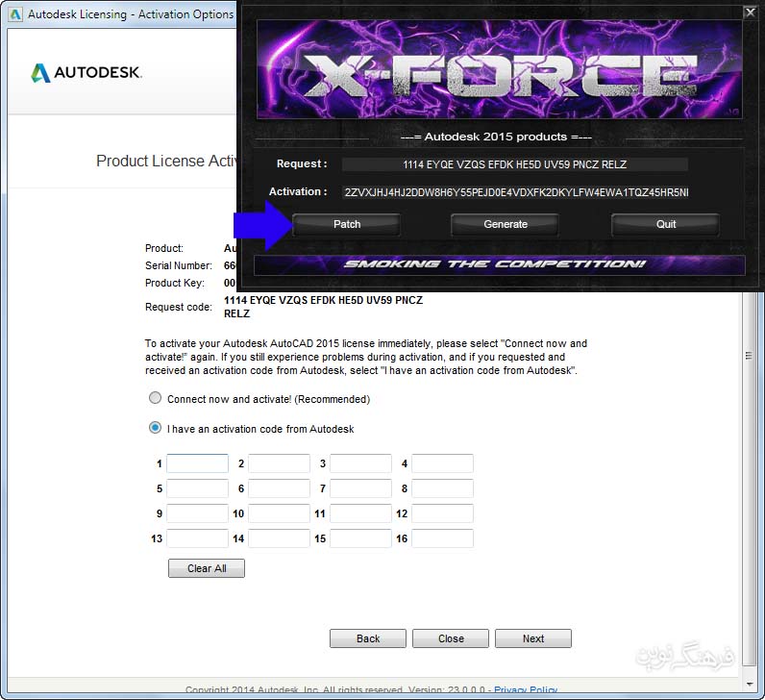Click activation code field 10
Image resolution: width=765 pixels, height=700 pixels.
point(279,513)
